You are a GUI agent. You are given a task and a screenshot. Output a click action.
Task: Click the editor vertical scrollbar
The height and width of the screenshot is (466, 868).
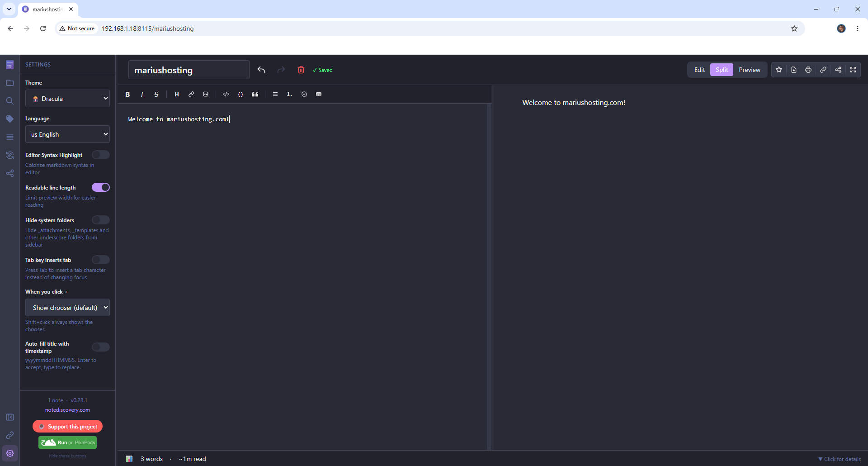point(489,276)
